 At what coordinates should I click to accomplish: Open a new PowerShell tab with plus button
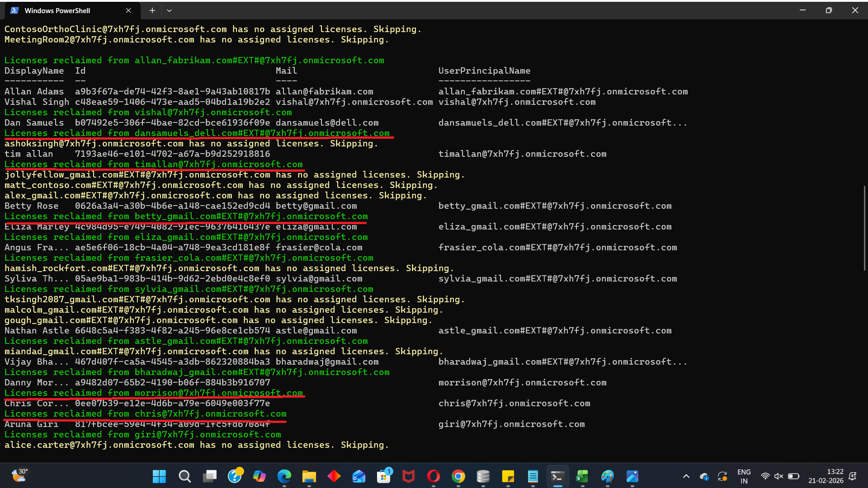(x=152, y=10)
